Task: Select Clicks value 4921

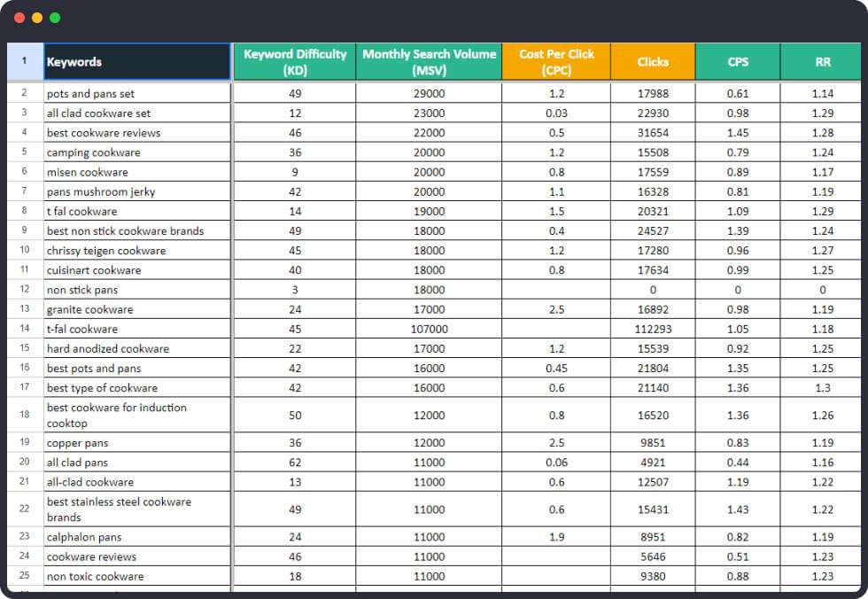Action: (654, 463)
